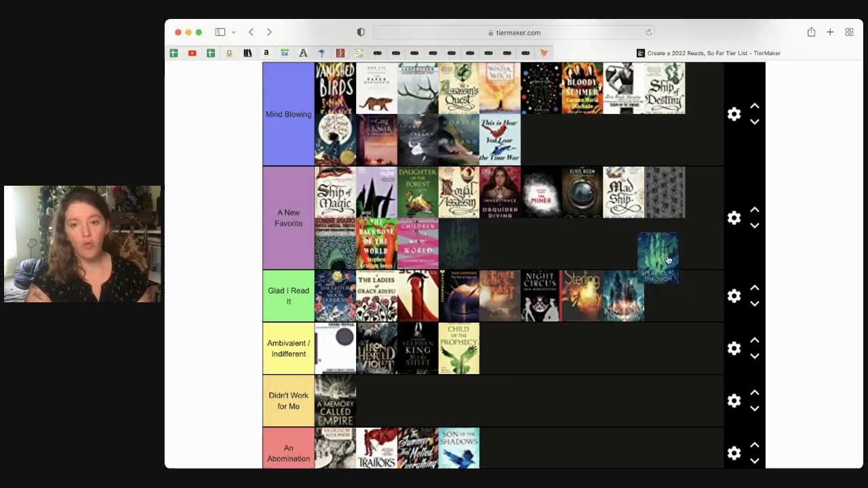Select the Child of the Prophecy cover
868x488 pixels.
[x=458, y=348]
